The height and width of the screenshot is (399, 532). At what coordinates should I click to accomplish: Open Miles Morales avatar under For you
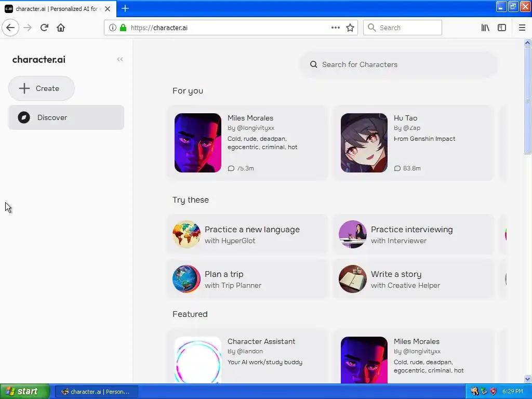[198, 143]
